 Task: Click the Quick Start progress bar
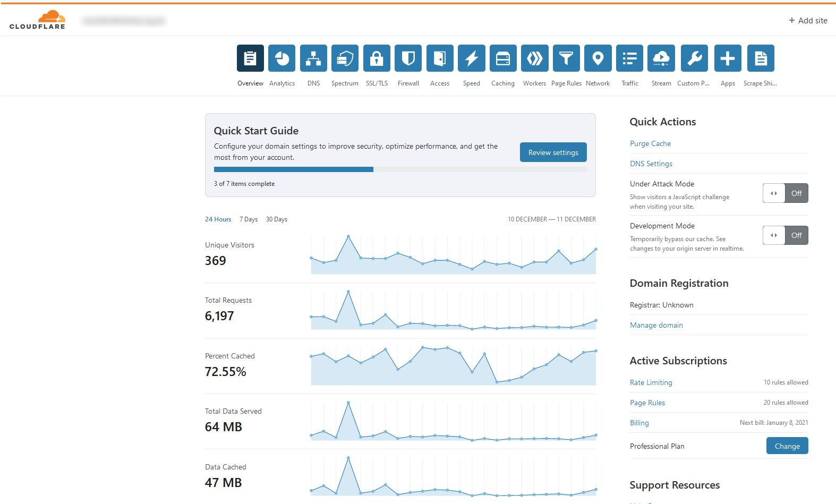pos(400,169)
